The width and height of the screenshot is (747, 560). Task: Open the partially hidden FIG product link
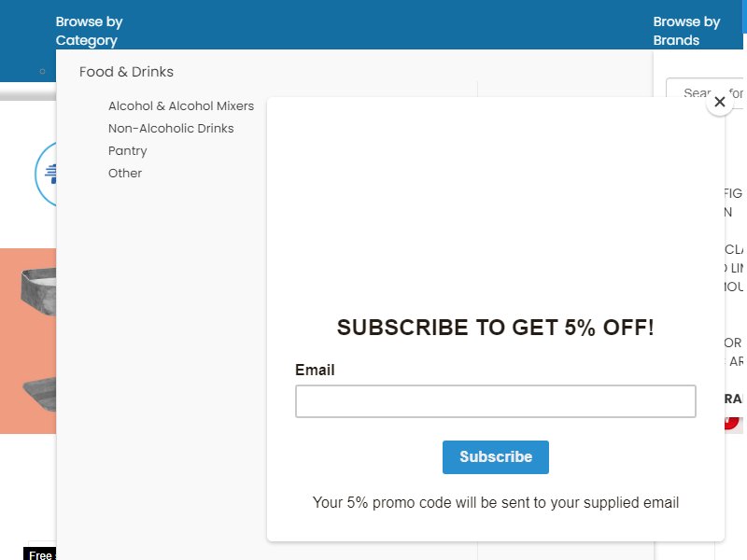(x=733, y=203)
